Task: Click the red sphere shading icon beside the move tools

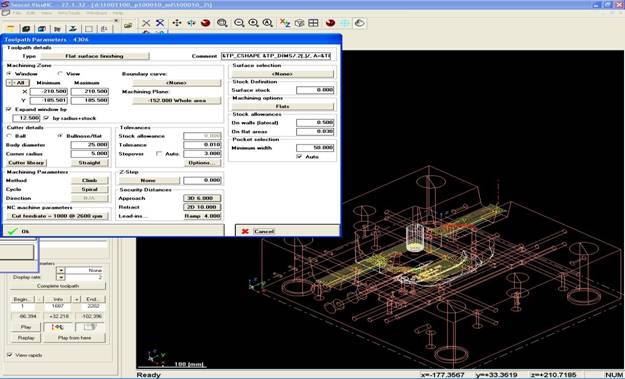Action: click(x=206, y=23)
